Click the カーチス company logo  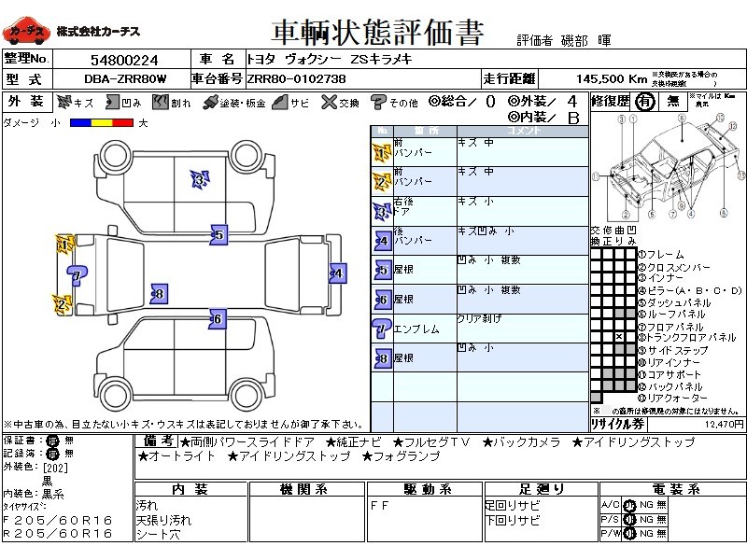[x=26, y=32]
